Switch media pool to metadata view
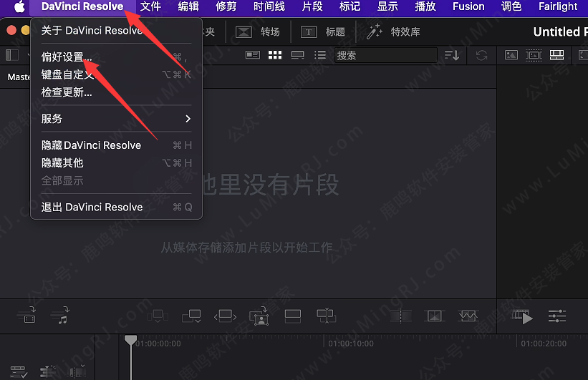 click(x=253, y=56)
